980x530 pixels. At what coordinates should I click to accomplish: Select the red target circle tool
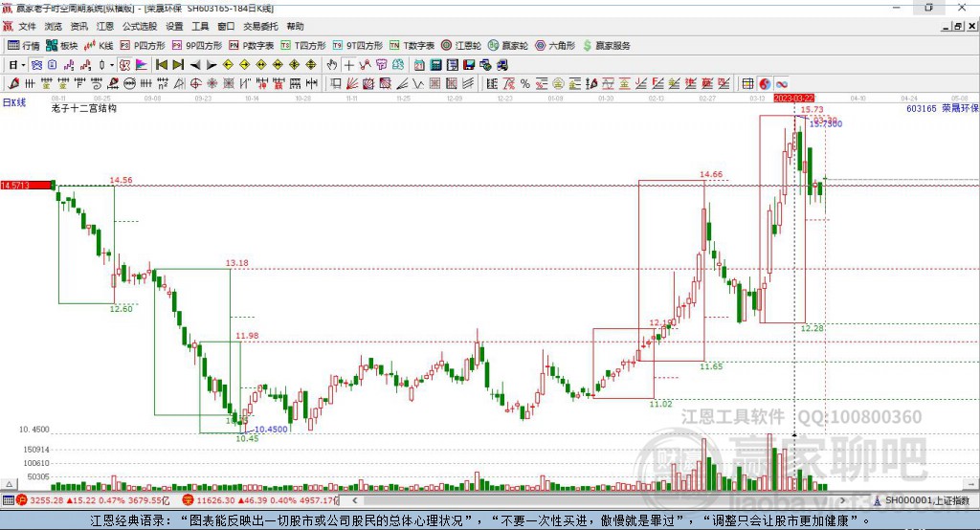point(195,84)
